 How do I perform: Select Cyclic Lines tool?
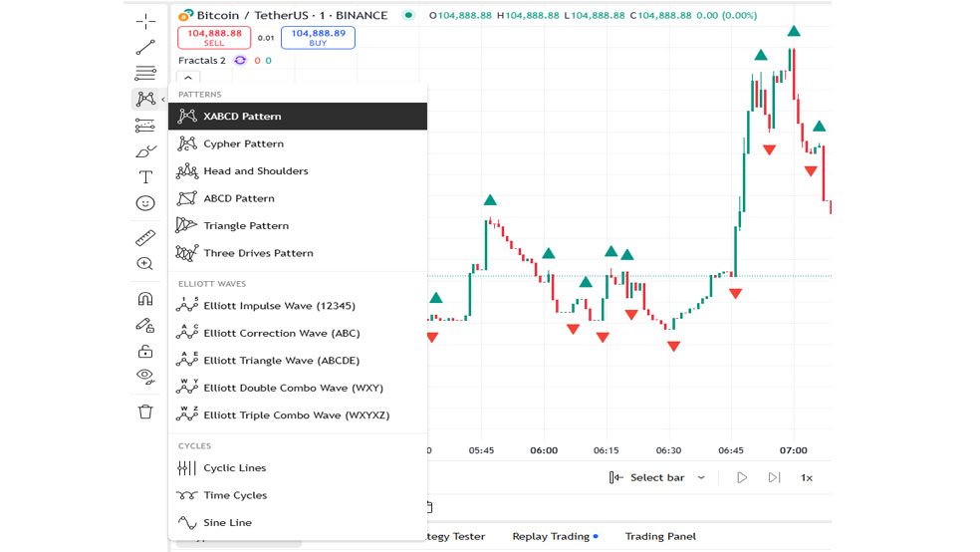click(x=298, y=468)
